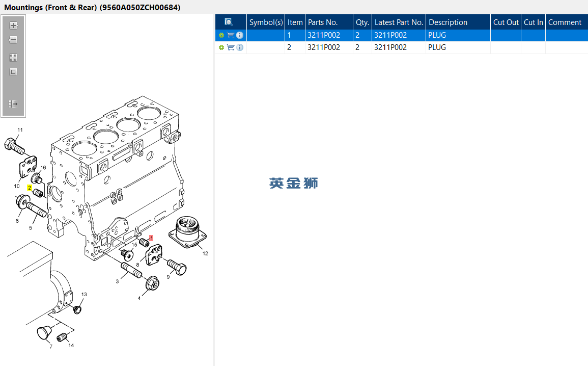
Task: Click callout 9 bolt label on diagram
Action: [x=168, y=277]
